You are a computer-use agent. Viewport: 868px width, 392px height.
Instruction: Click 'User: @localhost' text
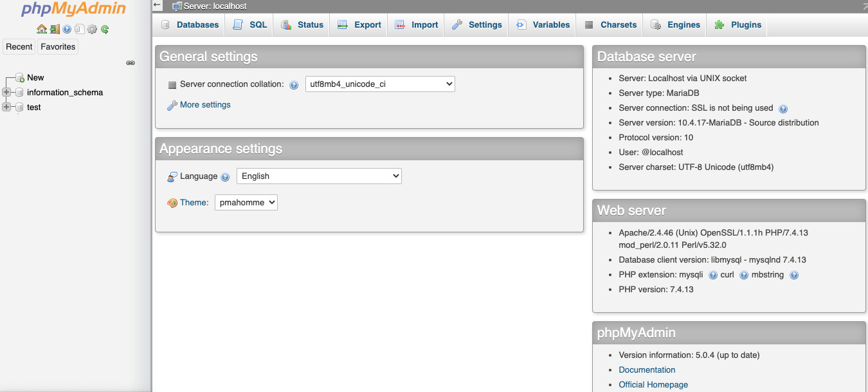click(651, 152)
